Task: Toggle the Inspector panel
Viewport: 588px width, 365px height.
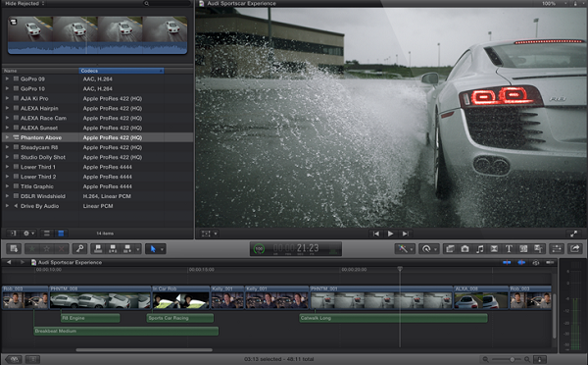Action: coord(557,248)
